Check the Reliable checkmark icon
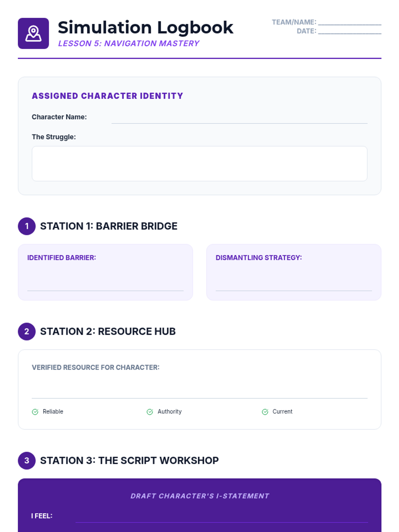399x532 pixels. point(35,412)
